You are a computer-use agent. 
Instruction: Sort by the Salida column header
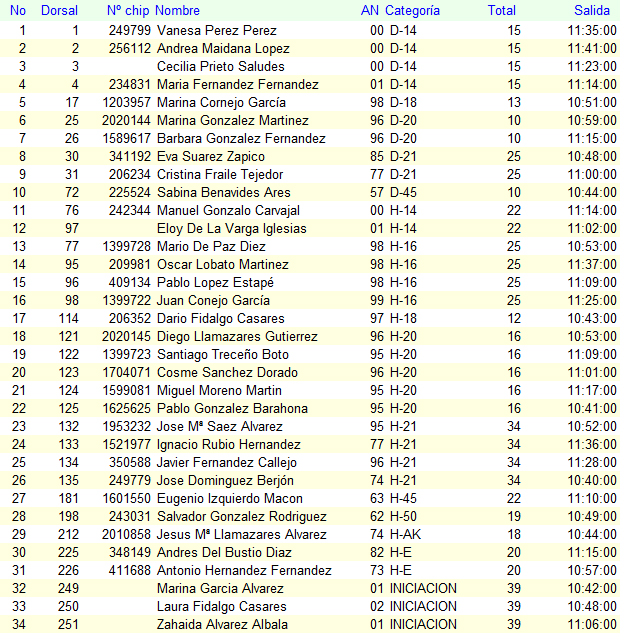[x=592, y=11]
